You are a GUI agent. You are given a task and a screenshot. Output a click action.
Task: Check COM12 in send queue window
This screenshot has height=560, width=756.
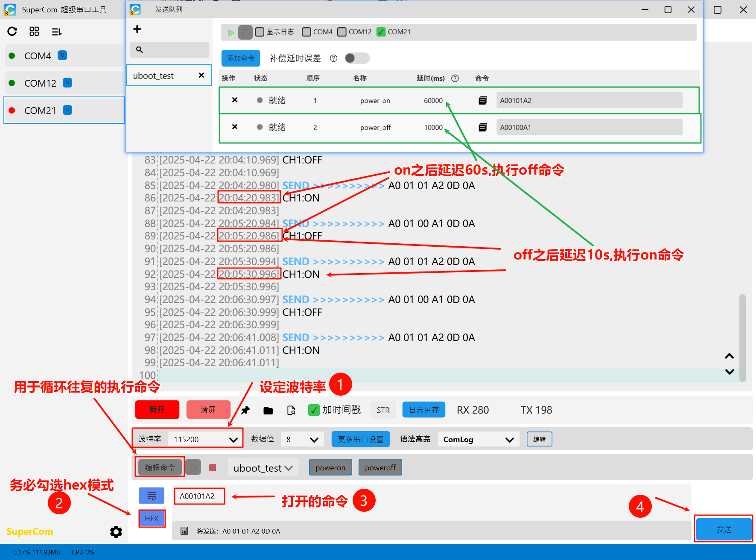click(x=342, y=32)
